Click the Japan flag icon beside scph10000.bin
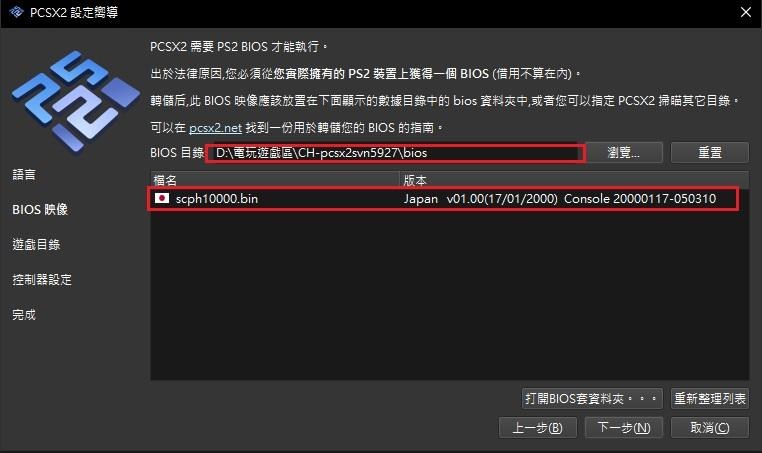The image size is (762, 453). [x=162, y=198]
